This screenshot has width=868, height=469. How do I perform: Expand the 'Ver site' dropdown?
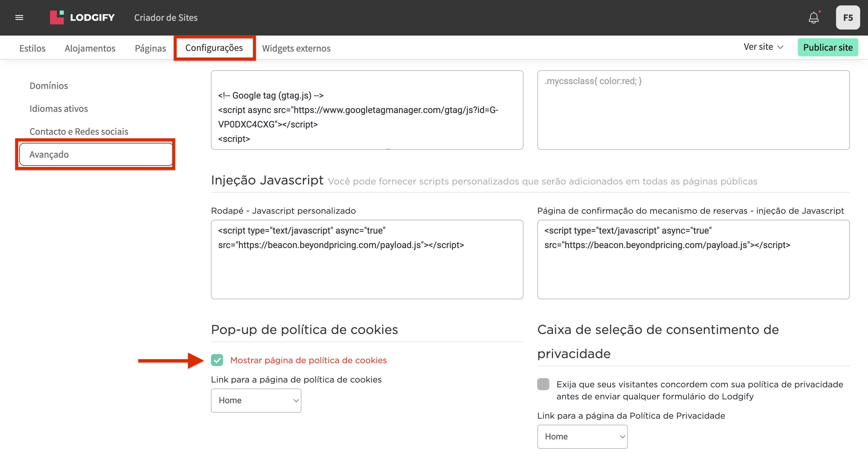pos(763,47)
